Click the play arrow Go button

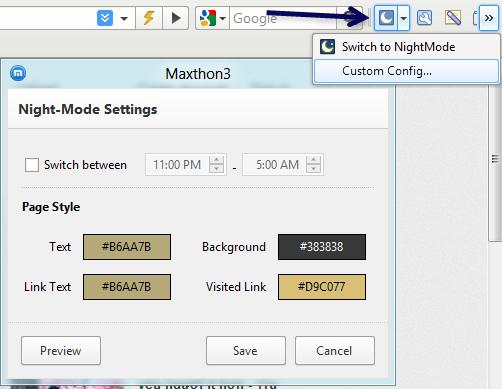tap(176, 18)
